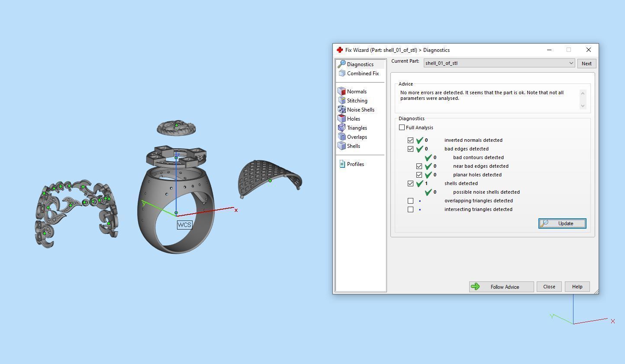Uncheck planar holes detected checkbox

point(419,175)
